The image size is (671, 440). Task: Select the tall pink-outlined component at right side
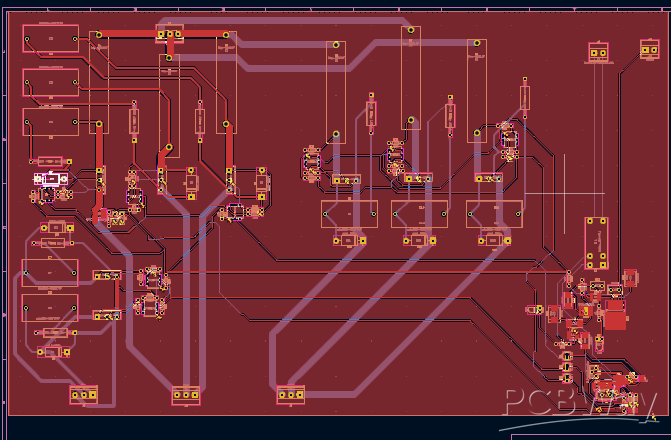pyautogui.click(x=599, y=243)
